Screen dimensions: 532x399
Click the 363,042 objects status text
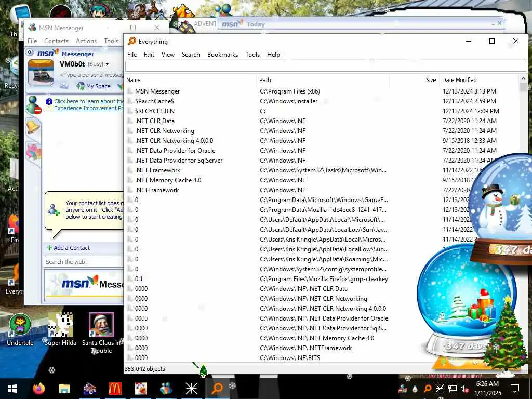145,369
